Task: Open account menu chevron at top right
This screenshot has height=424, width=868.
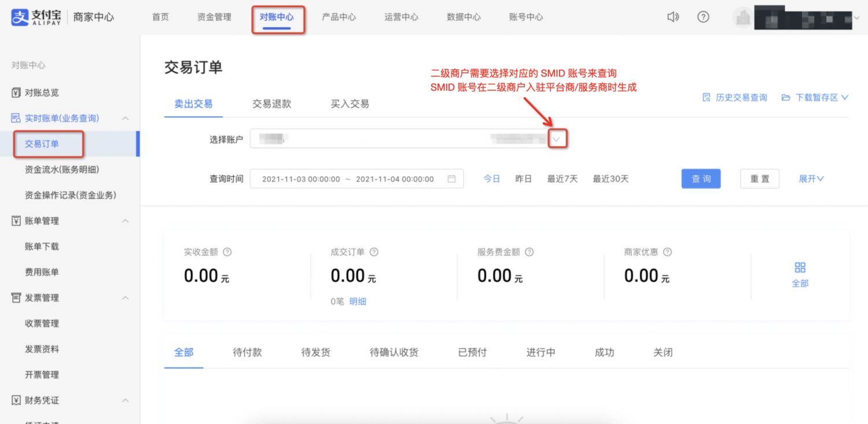Action: pyautogui.click(x=857, y=18)
